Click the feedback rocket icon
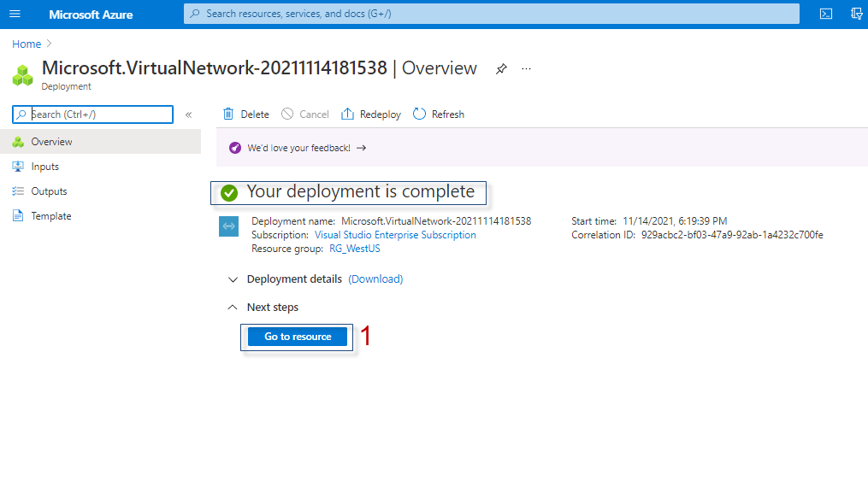This screenshot has height=481, width=868. (x=235, y=148)
